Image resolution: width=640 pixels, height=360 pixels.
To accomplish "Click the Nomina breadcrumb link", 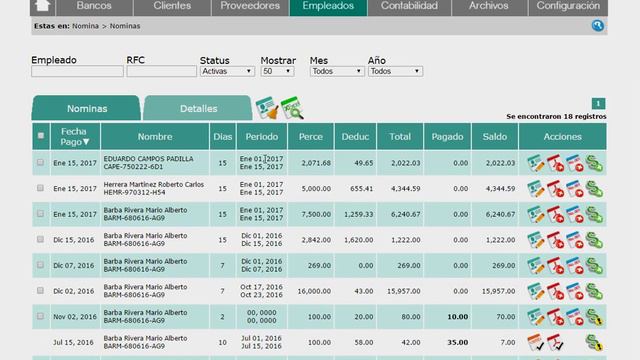I will (85, 26).
